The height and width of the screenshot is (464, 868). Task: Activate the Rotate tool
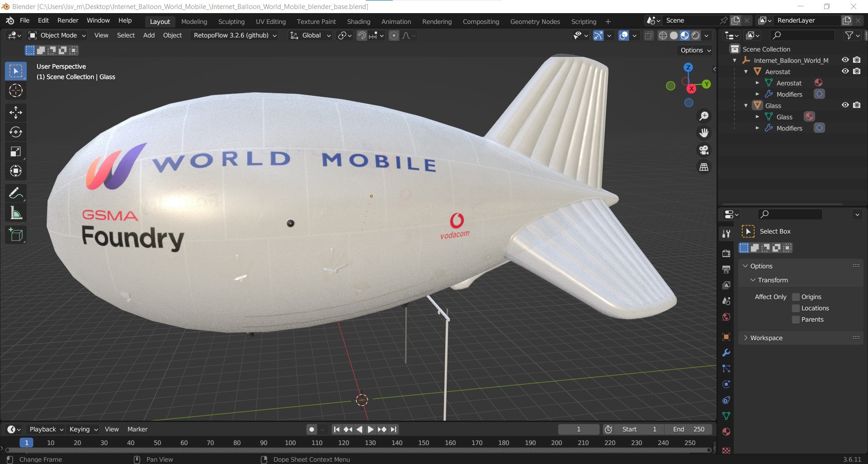click(x=16, y=132)
